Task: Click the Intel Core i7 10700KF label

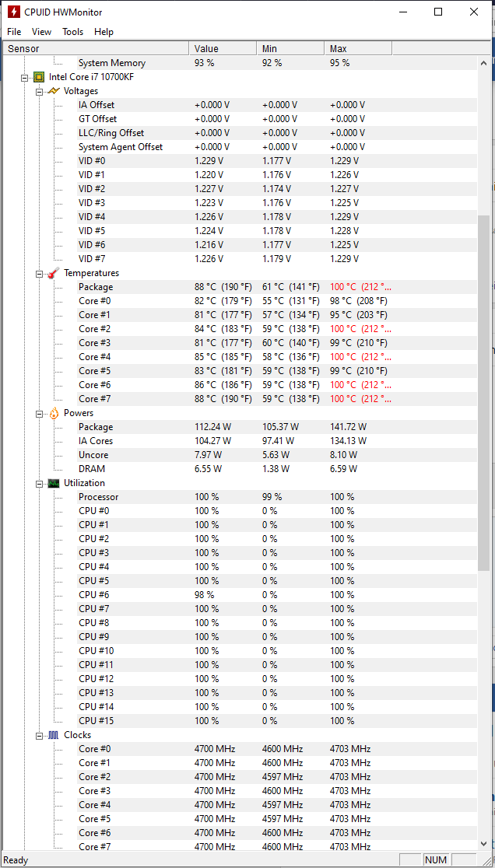Action: pyautogui.click(x=91, y=77)
